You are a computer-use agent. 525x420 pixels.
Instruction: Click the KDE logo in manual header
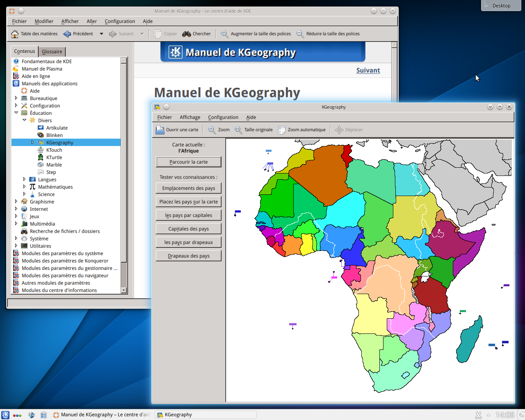176,52
